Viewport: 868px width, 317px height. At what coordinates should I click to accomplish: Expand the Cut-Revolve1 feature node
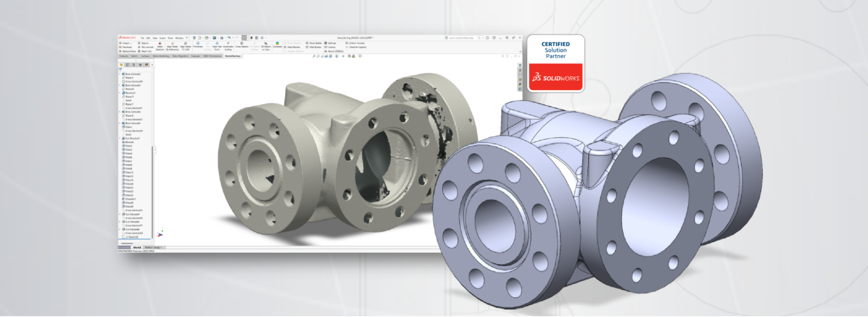pos(119,138)
